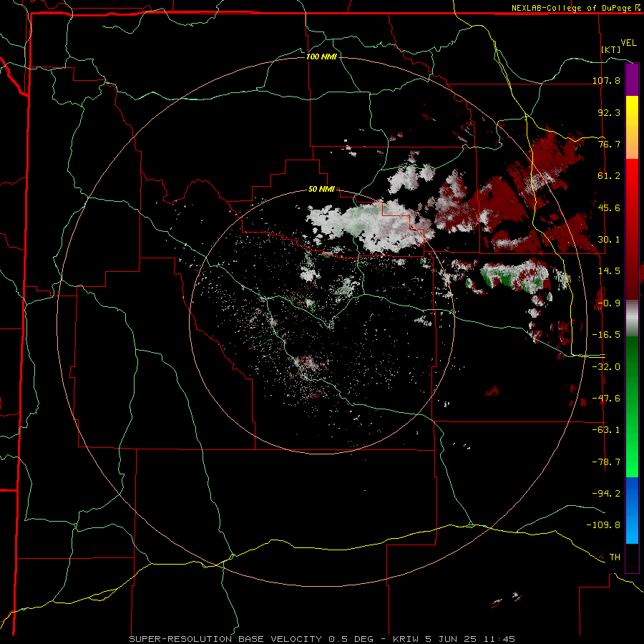Click the gray near-zero segment of color bar
The width and height of the screenshot is (644, 644).
tap(632, 318)
